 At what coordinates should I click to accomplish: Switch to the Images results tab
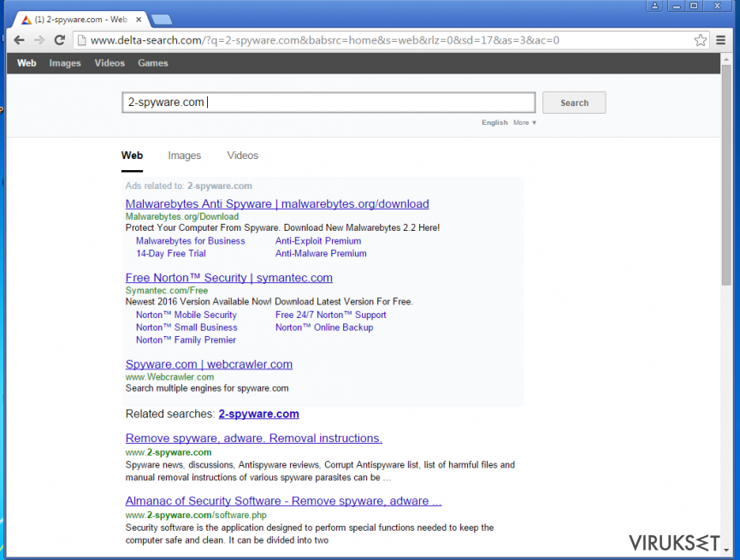click(x=185, y=156)
